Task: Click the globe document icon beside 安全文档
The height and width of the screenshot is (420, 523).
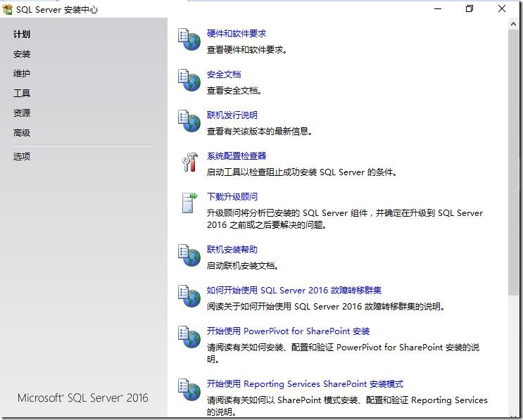Action: (189, 81)
